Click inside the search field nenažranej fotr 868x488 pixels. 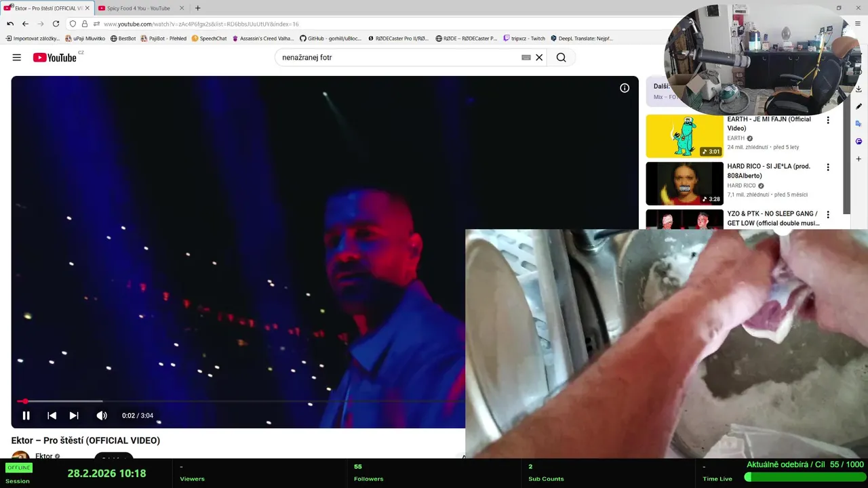coord(400,58)
